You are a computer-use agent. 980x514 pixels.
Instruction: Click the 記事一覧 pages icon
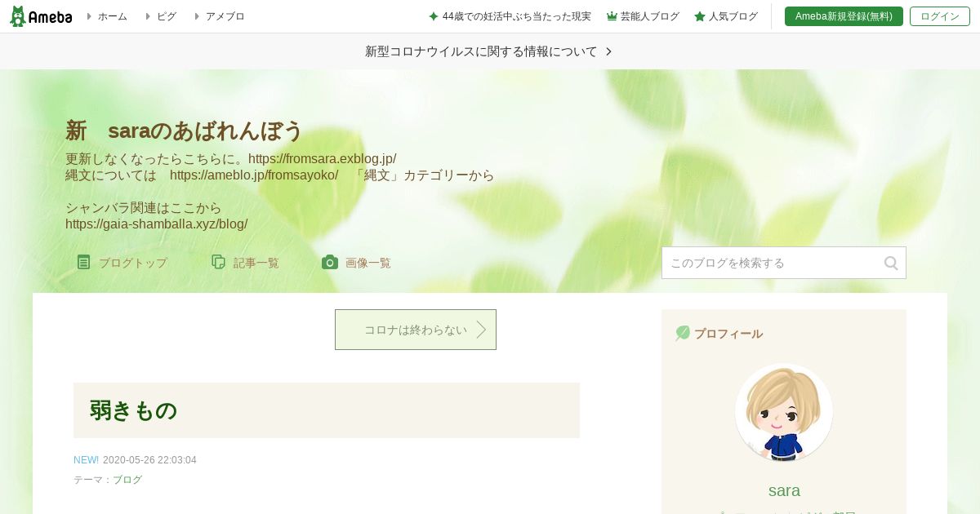pyautogui.click(x=218, y=262)
